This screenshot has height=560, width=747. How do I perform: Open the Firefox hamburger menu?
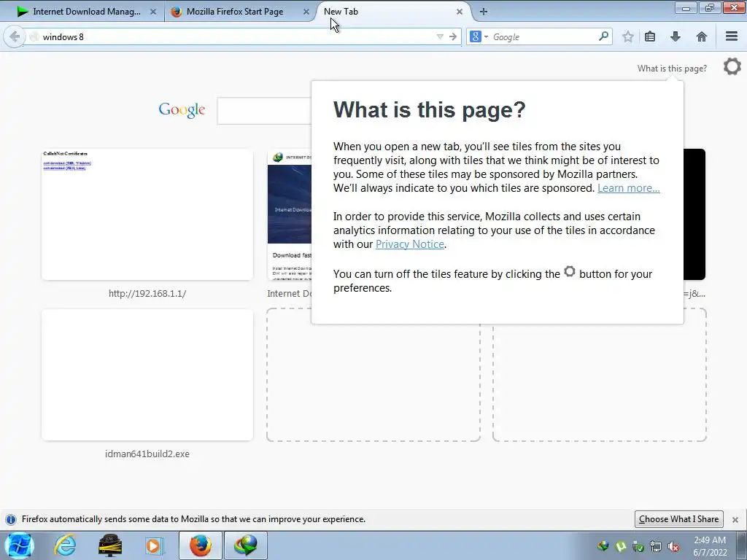(731, 36)
